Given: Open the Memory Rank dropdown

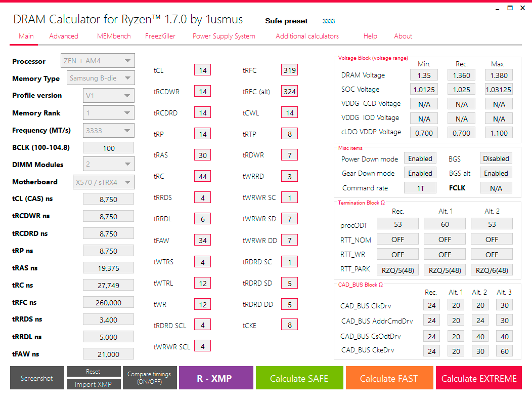Looking at the screenshot, I should click(x=109, y=113).
